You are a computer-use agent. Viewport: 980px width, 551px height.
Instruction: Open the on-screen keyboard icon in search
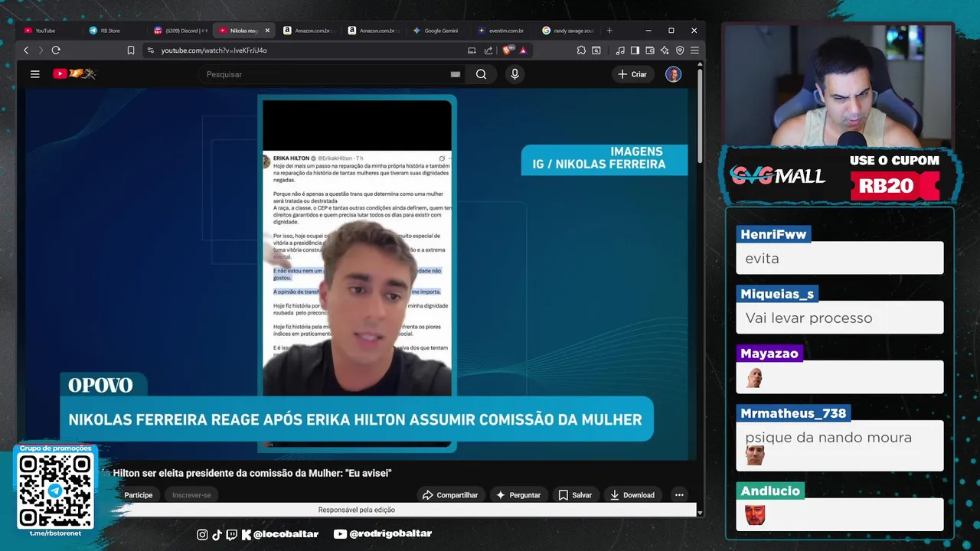456,74
